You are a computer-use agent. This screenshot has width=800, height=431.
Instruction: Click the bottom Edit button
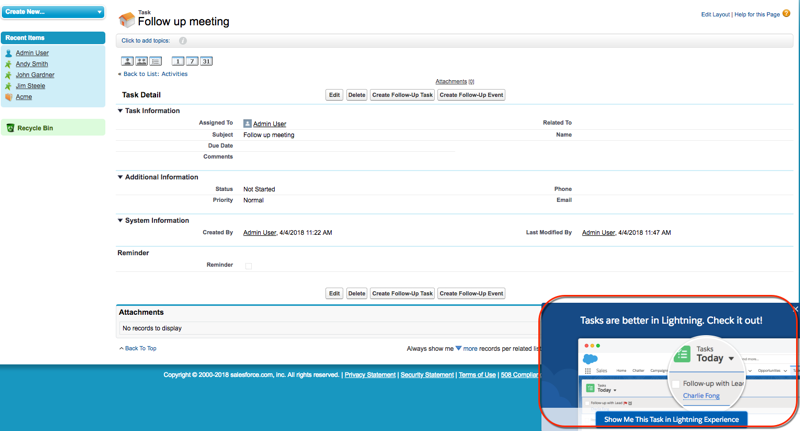[334, 293]
